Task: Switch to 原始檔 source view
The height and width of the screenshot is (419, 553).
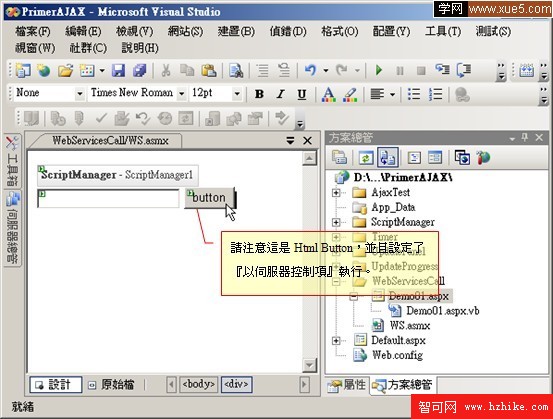Action: [x=111, y=384]
